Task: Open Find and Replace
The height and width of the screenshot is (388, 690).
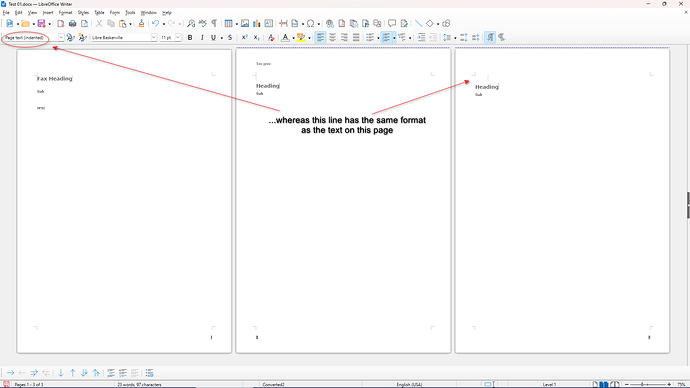Action: tap(191, 23)
